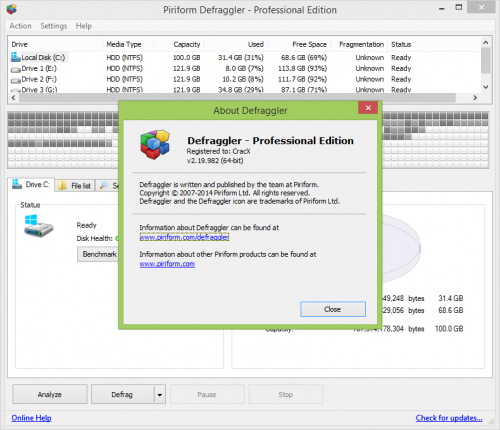The width and height of the screenshot is (500, 430).
Task: Click the Pause button
Action: 207,395
